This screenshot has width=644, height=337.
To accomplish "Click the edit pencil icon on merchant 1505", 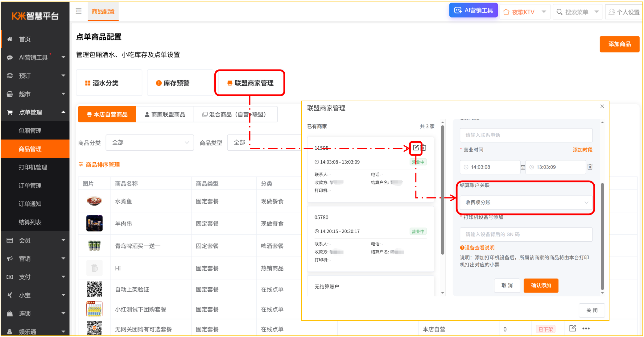I will [x=415, y=148].
